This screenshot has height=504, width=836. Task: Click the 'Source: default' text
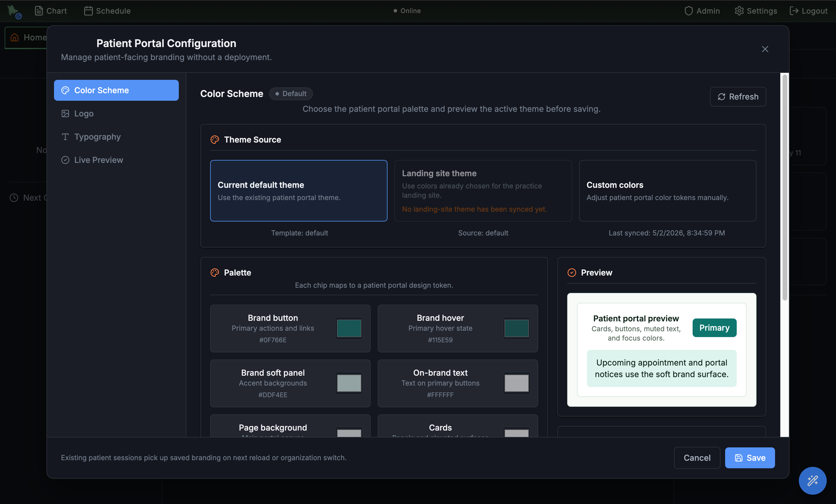[x=483, y=233]
